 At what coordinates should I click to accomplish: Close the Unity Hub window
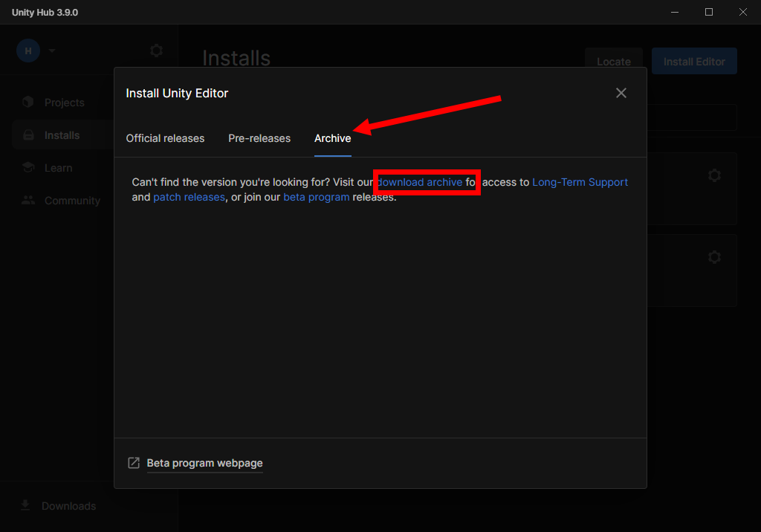(742, 12)
